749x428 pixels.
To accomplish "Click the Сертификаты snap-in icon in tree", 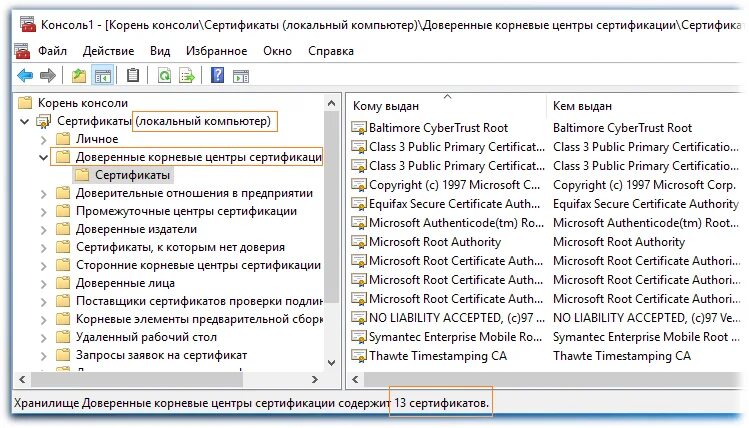I will tap(44, 121).
